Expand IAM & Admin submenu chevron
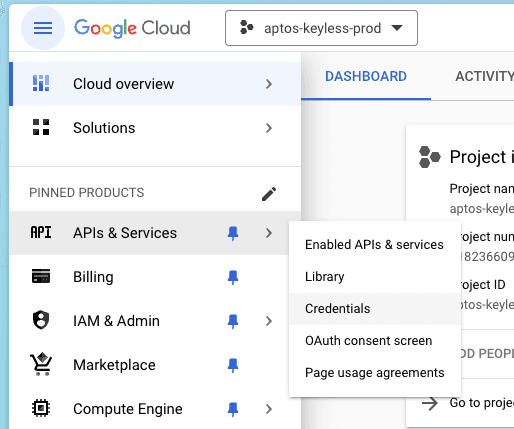 click(x=269, y=321)
